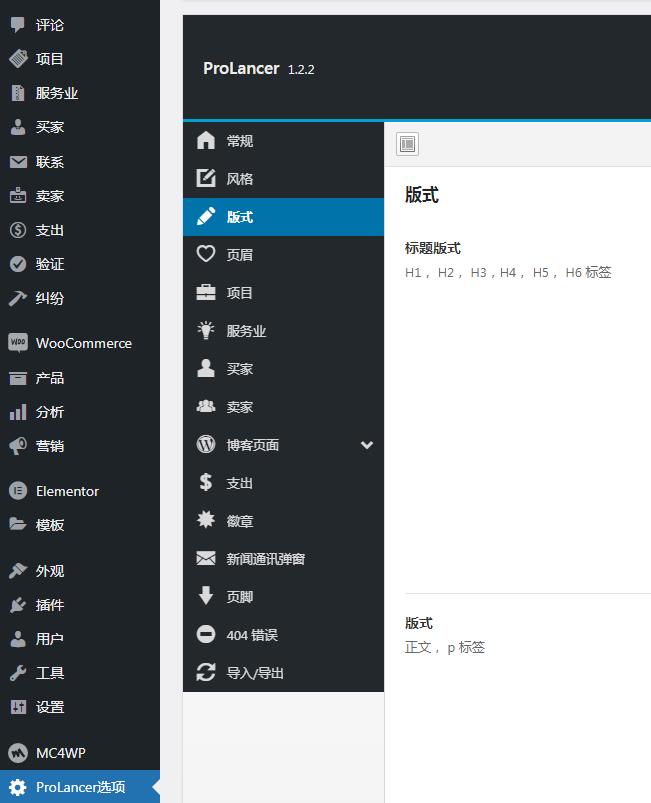
Task: Open the 支出 tab in ProLancer options panel
Action: pos(283,483)
